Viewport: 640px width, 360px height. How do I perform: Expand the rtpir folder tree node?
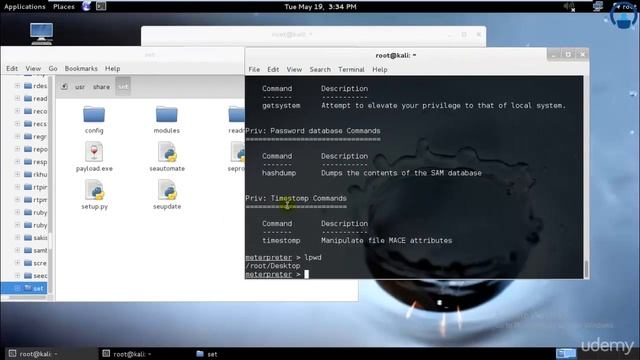17,187
